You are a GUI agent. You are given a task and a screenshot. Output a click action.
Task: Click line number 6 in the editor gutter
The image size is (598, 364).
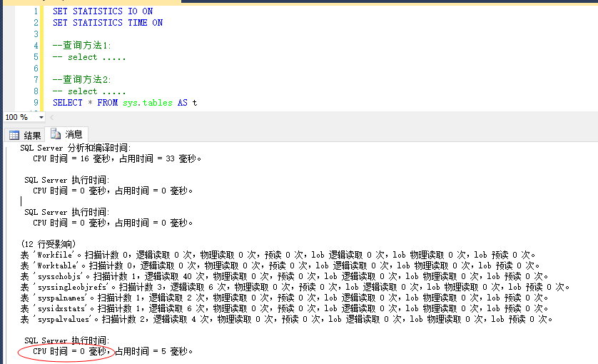click(x=36, y=69)
